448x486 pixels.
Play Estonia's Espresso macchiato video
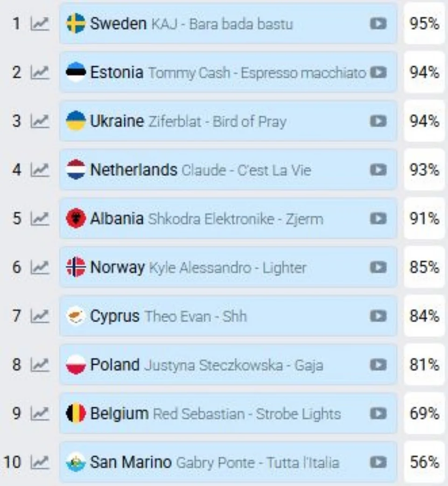pyautogui.click(x=378, y=72)
